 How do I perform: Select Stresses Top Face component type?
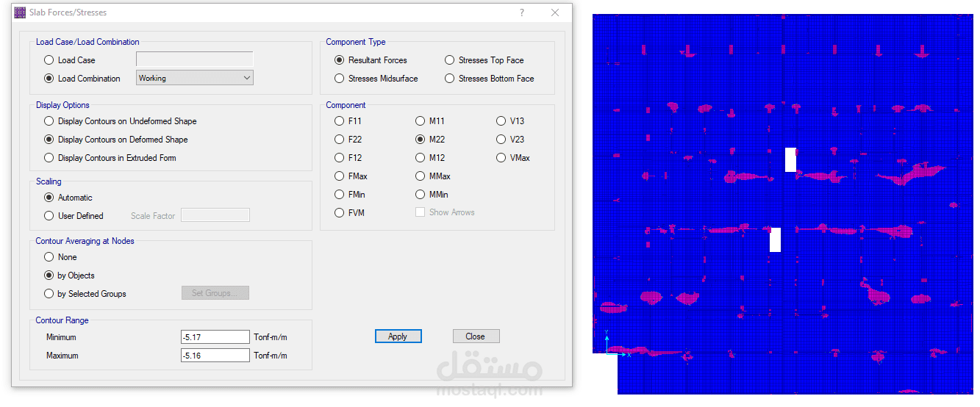coord(450,60)
